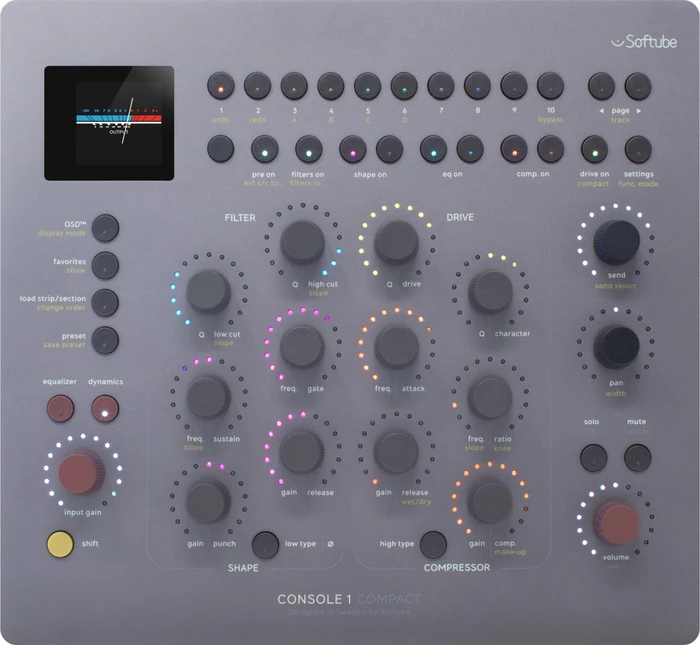This screenshot has width=700, height=645.
Task: Click the red volume knob
Action: pyautogui.click(x=617, y=522)
